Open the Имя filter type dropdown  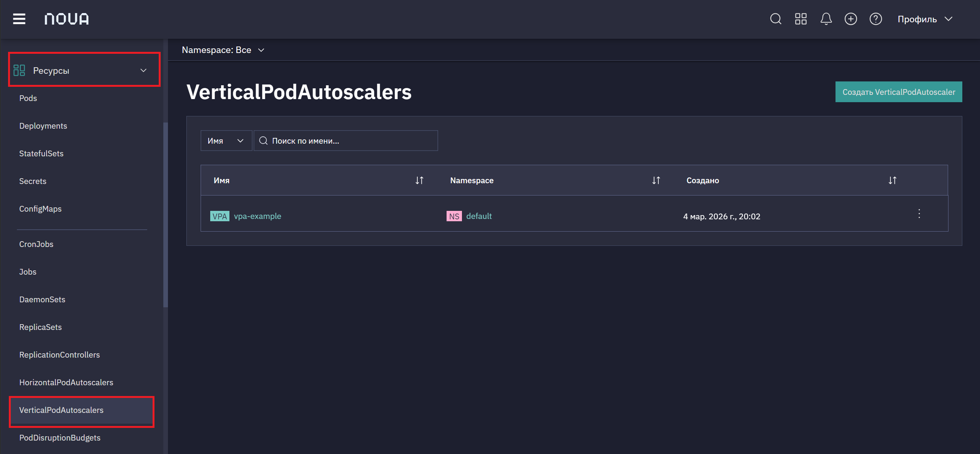(226, 141)
